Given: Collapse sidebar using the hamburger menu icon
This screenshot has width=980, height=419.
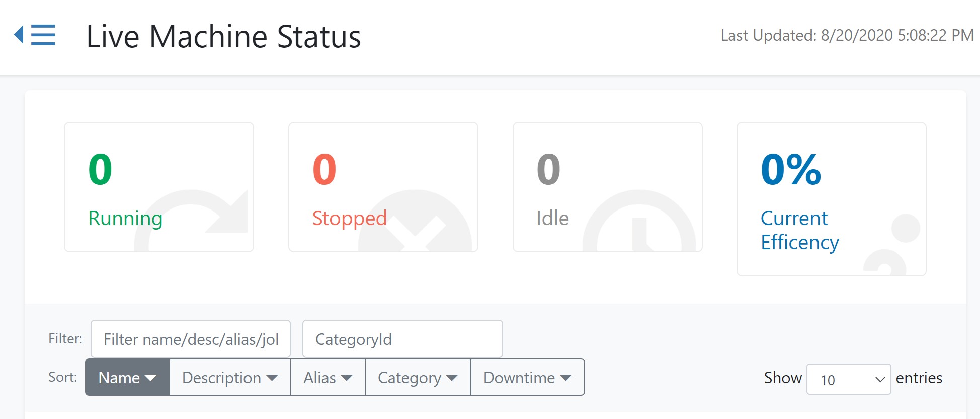Looking at the screenshot, I should [x=34, y=35].
